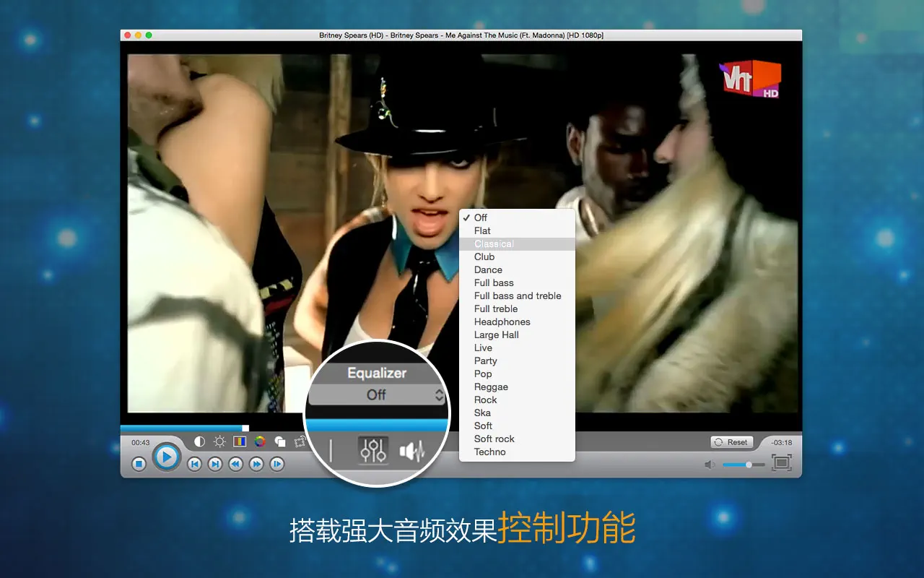The height and width of the screenshot is (578, 924).
Task: Adjust the volume slider
Action: click(744, 465)
